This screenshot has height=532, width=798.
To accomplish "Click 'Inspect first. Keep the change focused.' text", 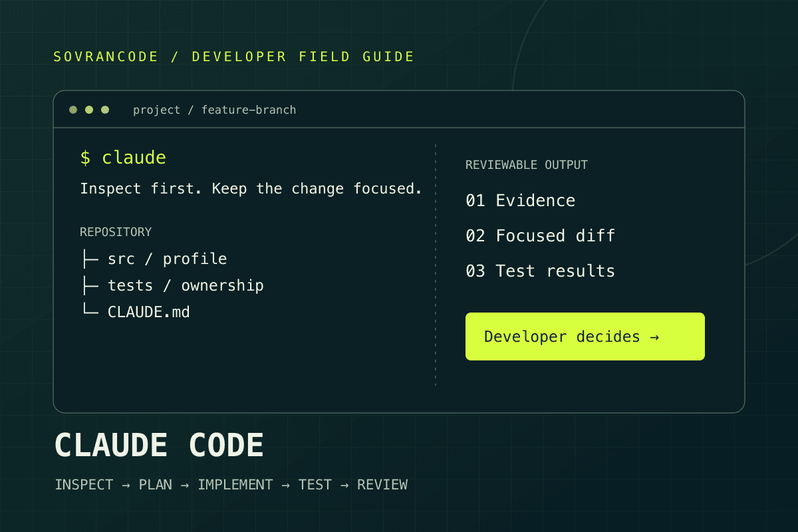I will 251,189.
